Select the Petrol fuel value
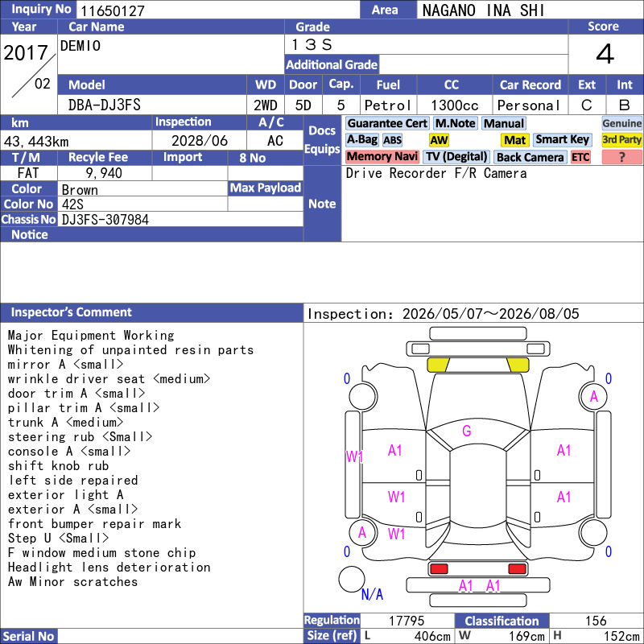 pyautogui.click(x=388, y=105)
